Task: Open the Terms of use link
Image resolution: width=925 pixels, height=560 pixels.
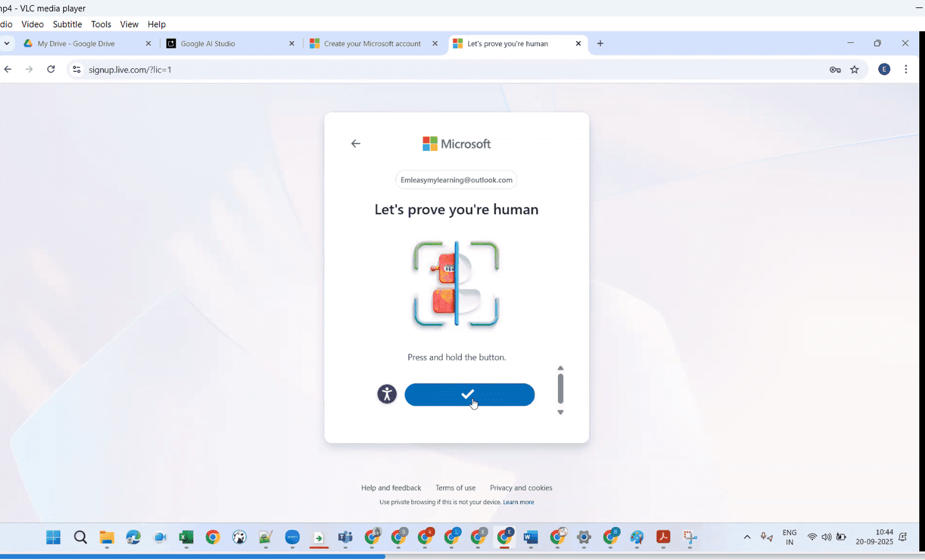Action: click(x=455, y=488)
